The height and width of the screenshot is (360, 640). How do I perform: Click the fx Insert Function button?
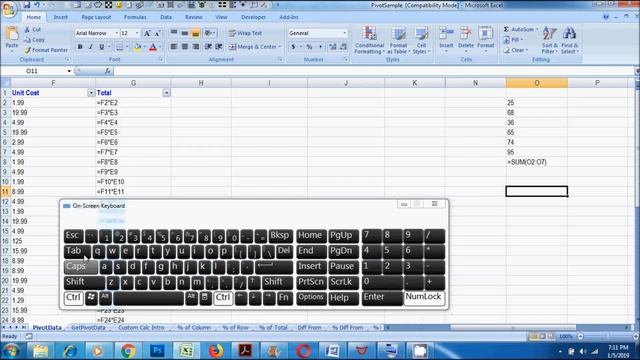point(107,71)
